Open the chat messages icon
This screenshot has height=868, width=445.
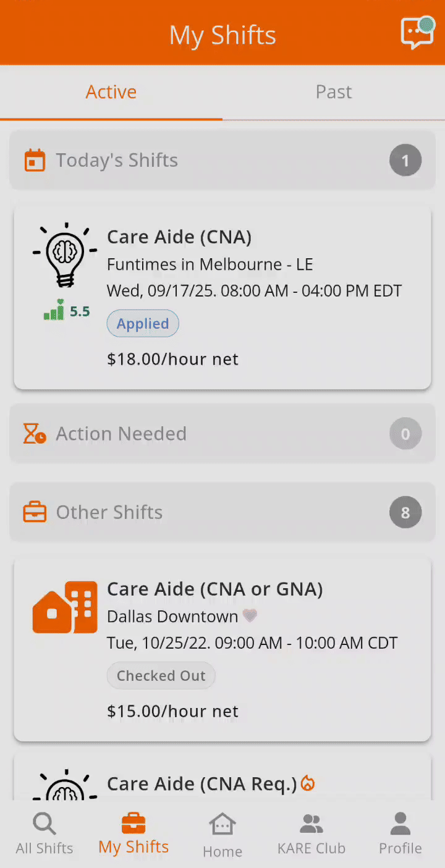tap(417, 33)
